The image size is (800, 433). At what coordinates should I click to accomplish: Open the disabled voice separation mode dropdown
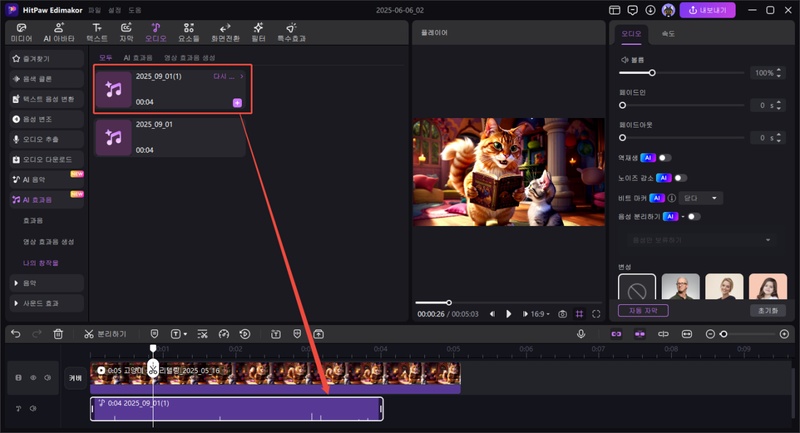pyautogui.click(x=701, y=240)
